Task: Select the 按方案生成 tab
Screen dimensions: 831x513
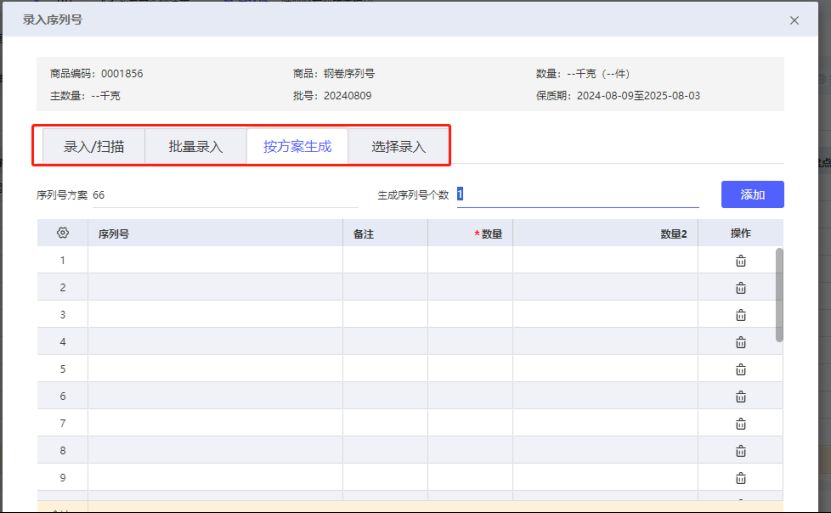Action: (297, 146)
